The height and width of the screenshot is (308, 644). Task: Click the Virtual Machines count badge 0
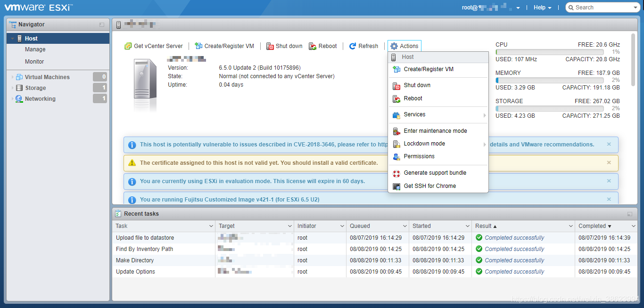pos(100,77)
